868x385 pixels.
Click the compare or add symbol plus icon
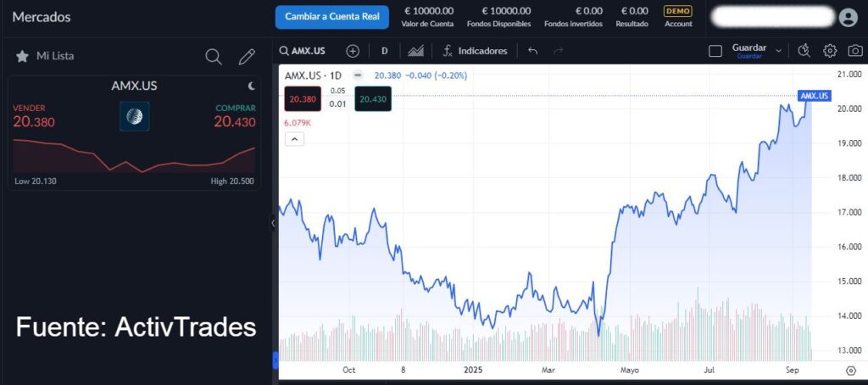click(x=353, y=51)
